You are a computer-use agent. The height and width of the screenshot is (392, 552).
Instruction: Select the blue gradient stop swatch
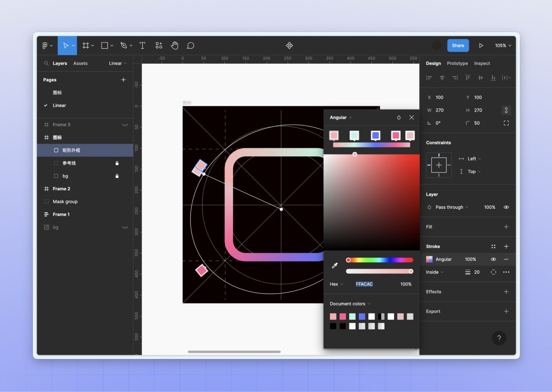(375, 135)
